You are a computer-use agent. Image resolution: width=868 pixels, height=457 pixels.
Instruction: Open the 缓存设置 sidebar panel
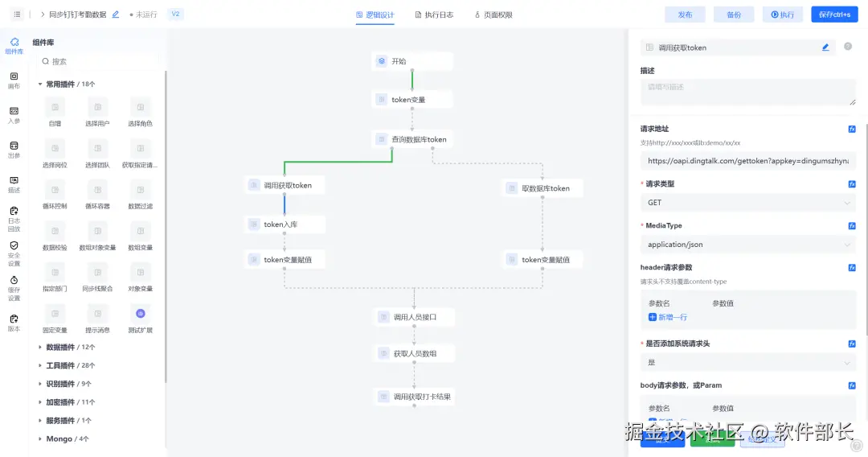(14, 287)
